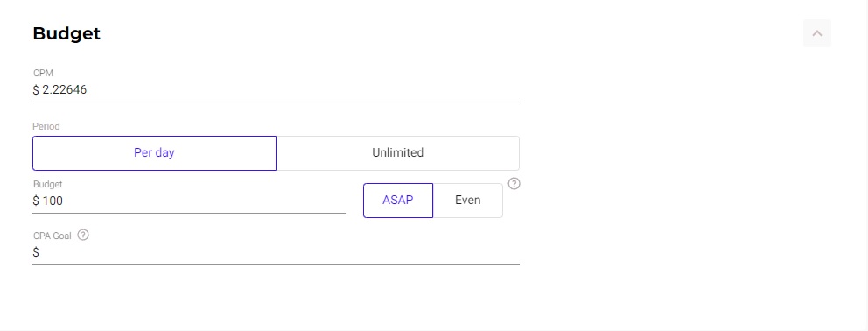The image size is (868, 331).
Task: Click the 100 budget value
Action: pos(52,201)
